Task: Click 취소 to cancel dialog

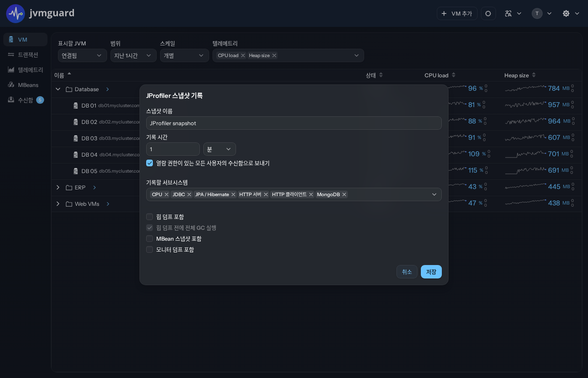Action: pos(407,272)
